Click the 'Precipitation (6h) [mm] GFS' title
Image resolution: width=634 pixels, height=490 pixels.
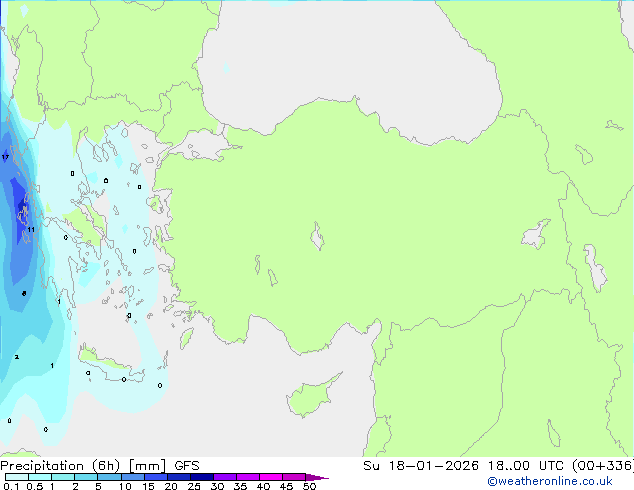100,466
